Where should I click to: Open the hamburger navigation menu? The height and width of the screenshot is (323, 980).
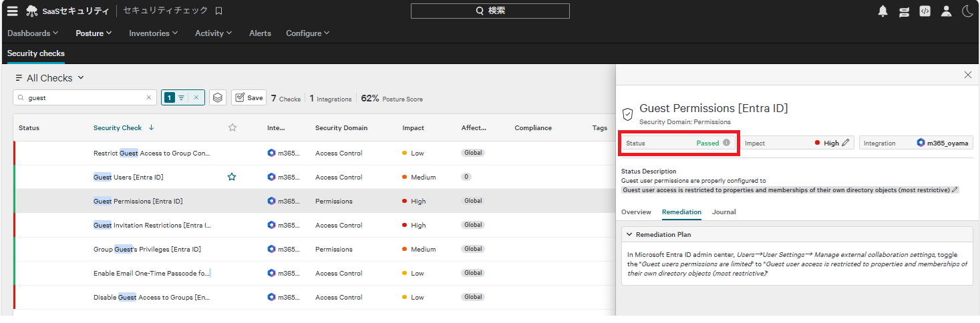[x=12, y=11]
